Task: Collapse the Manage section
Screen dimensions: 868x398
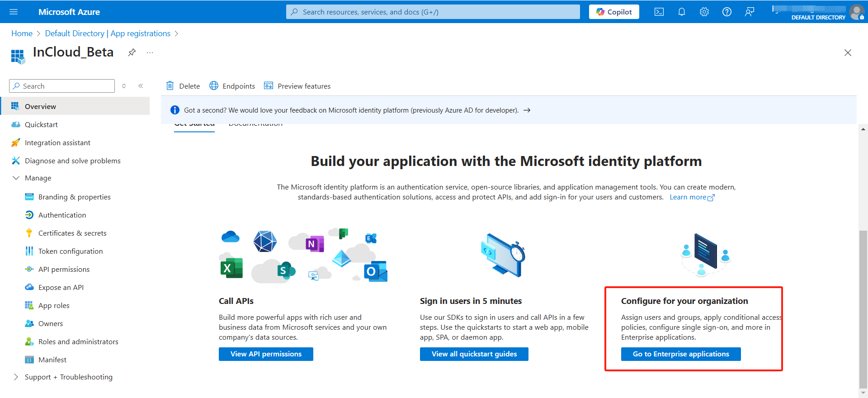Action: click(x=16, y=178)
